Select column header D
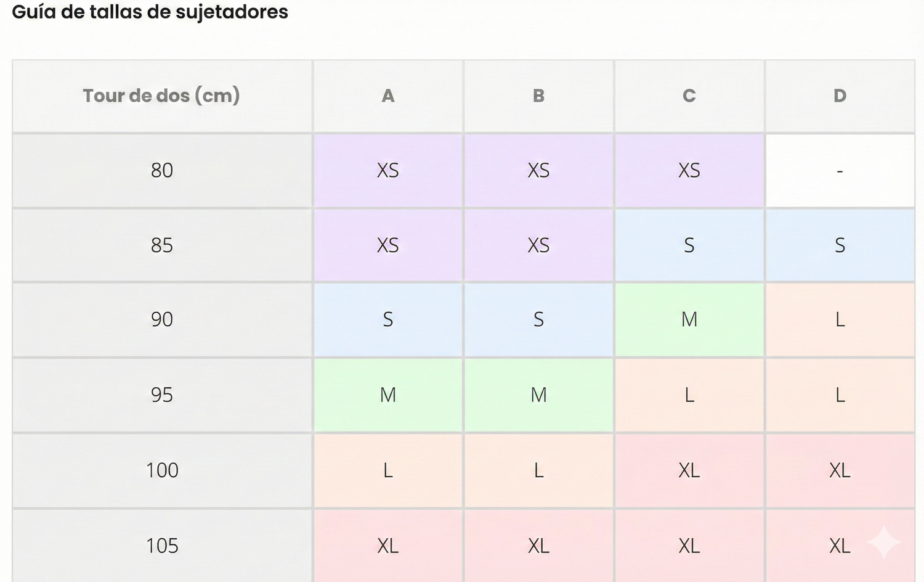Screen dimensions: 924x582 click(840, 96)
